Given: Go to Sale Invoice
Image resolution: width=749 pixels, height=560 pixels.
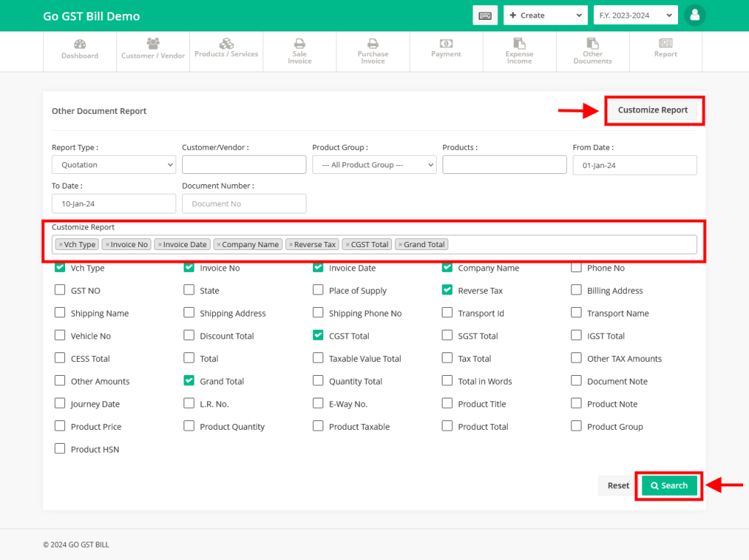Looking at the screenshot, I should [299, 51].
